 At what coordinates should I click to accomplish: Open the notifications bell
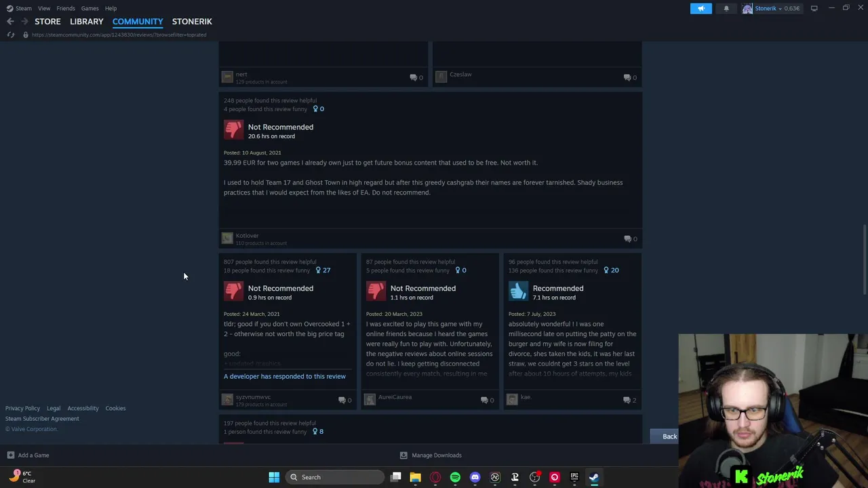pos(726,8)
